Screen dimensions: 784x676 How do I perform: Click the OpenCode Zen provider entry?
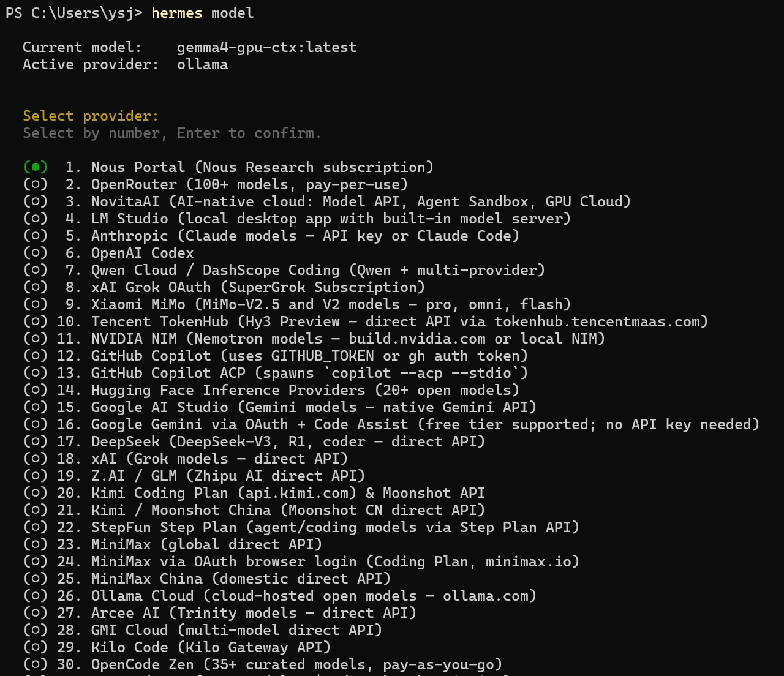point(296,664)
